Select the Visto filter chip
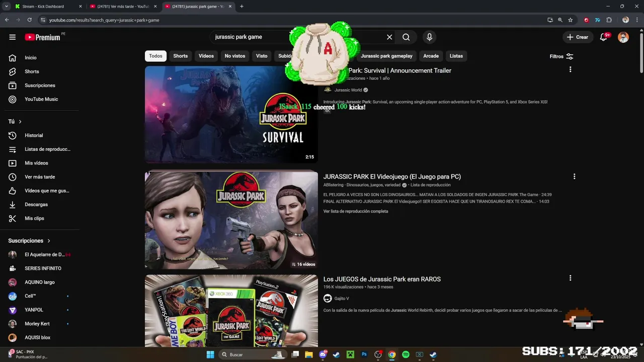This screenshot has height=362, width=644. [262, 56]
